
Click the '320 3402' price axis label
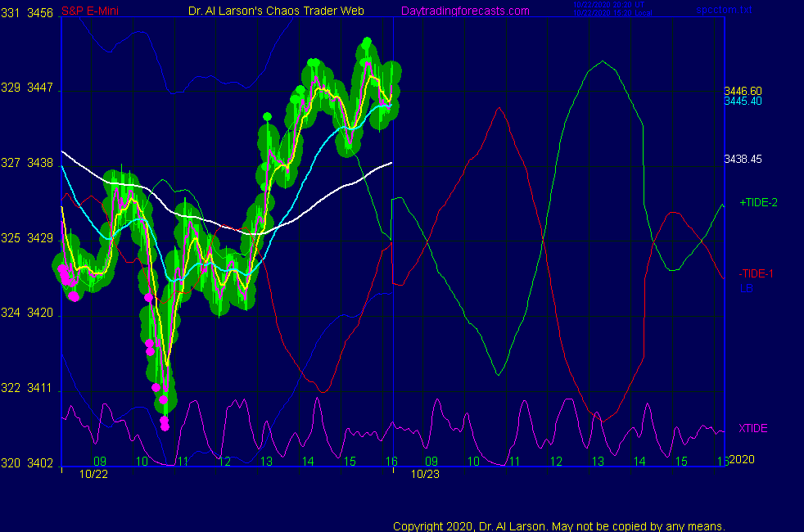(27, 463)
